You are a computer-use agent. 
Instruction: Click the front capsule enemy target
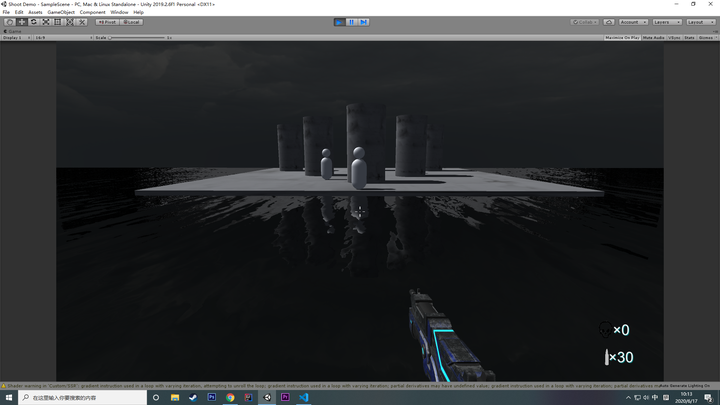(x=359, y=168)
